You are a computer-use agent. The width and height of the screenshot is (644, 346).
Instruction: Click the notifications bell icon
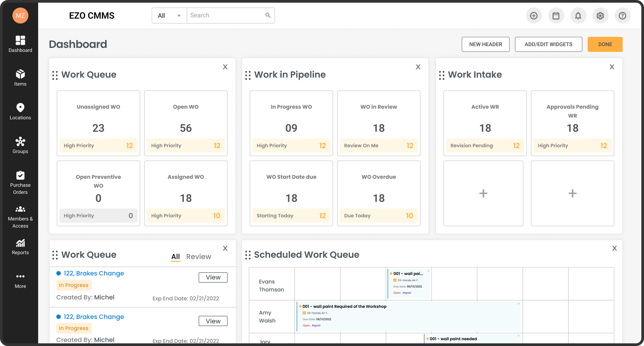(578, 16)
